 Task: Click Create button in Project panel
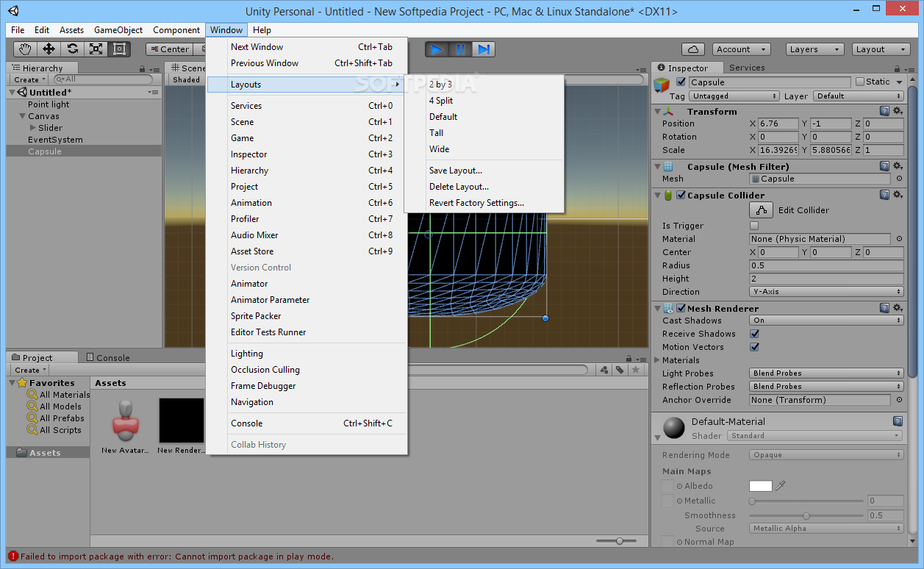pos(29,370)
